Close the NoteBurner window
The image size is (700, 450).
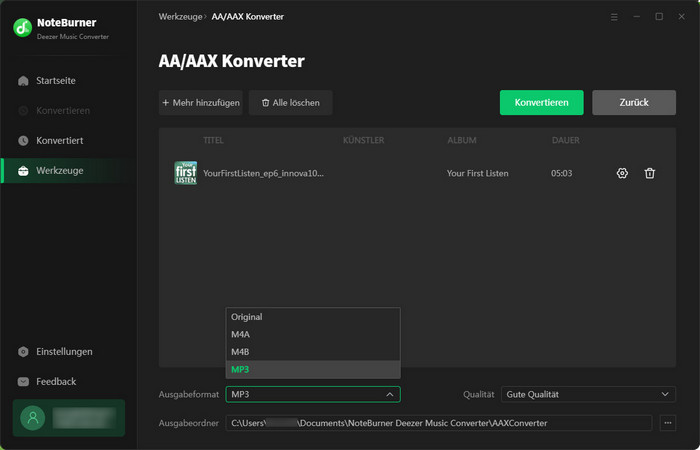click(x=681, y=17)
